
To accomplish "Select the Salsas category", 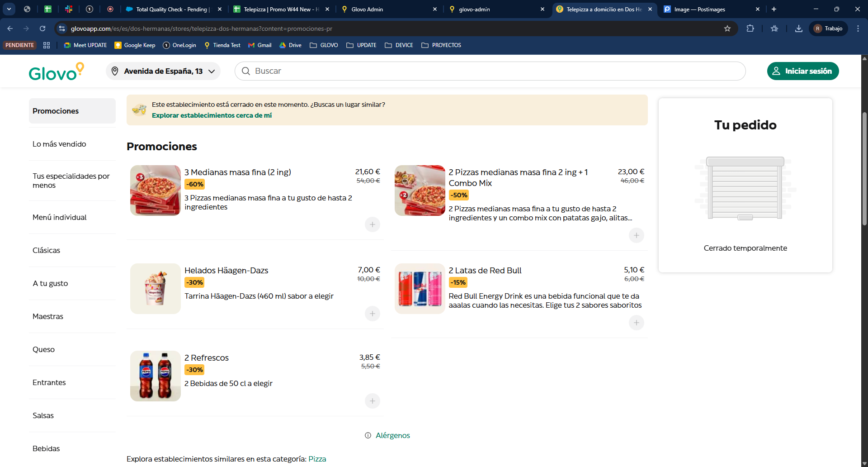I will (x=72, y=415).
